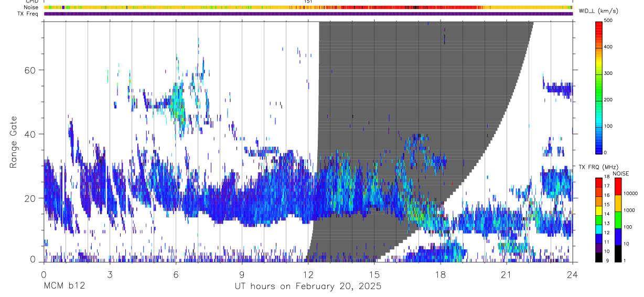The image size is (644, 297).
Task: Click the hour 6 tick label on time axis
Action: [x=176, y=274]
